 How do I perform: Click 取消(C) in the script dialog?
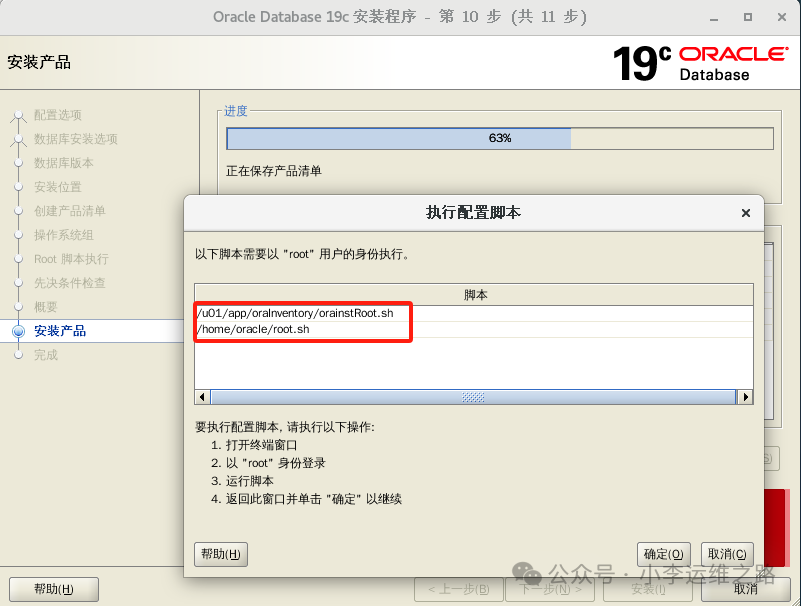(x=727, y=554)
